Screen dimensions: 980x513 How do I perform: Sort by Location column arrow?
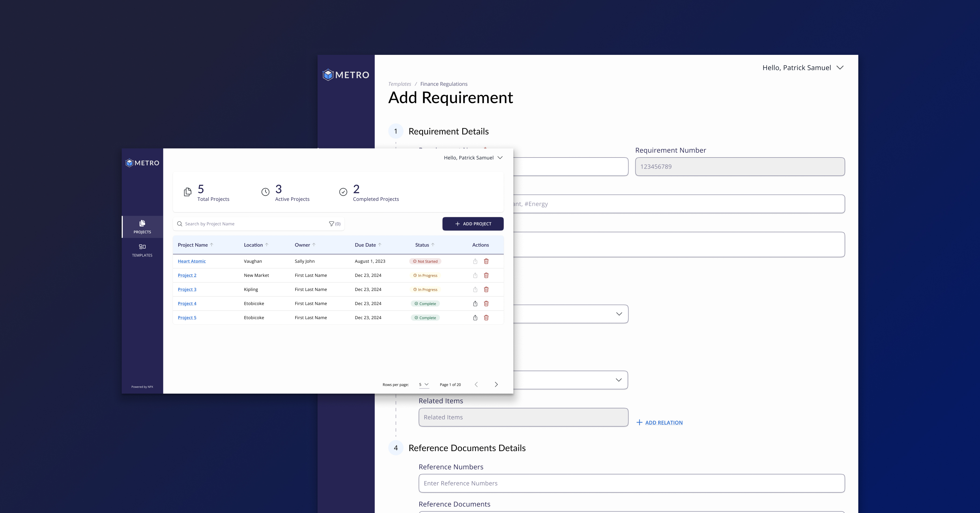click(267, 245)
